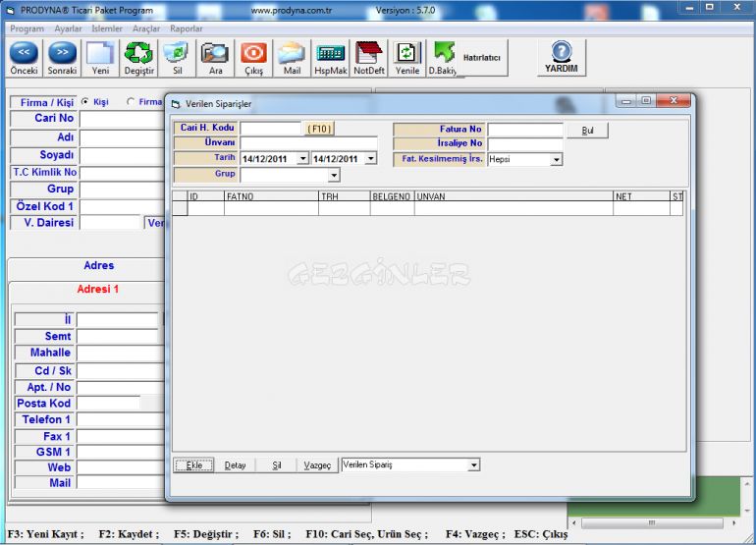Viewport: 756px width, 545px height.
Task: Open the Mail toolbar icon
Action: pyautogui.click(x=292, y=58)
